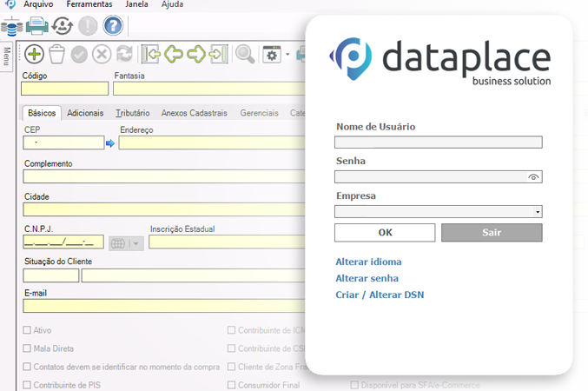Image resolution: width=588 pixels, height=391 pixels.
Task: Go to previous record left arrow
Action: point(174,55)
